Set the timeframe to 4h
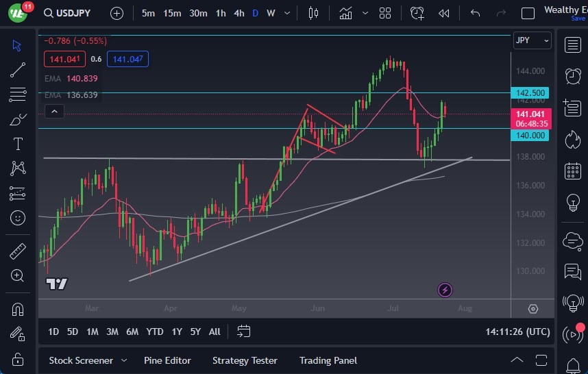Viewport: 588px width, 374px height. [x=238, y=13]
